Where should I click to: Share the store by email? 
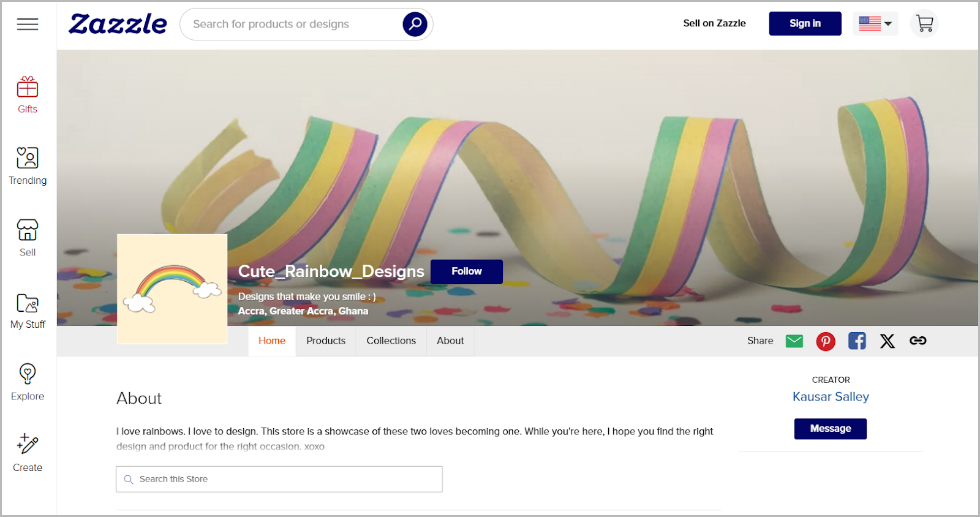(x=794, y=341)
